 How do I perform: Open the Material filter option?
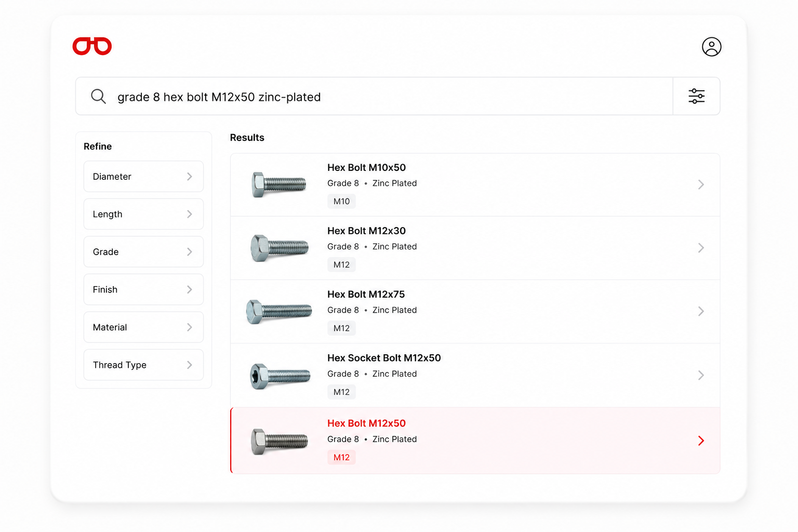click(x=143, y=327)
